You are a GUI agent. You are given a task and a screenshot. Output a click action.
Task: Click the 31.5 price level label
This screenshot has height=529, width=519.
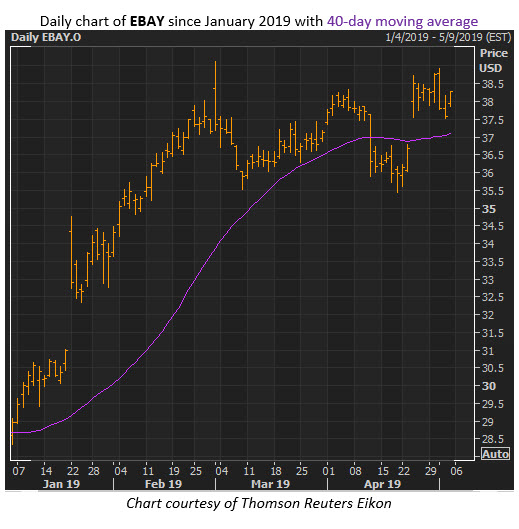click(492, 333)
